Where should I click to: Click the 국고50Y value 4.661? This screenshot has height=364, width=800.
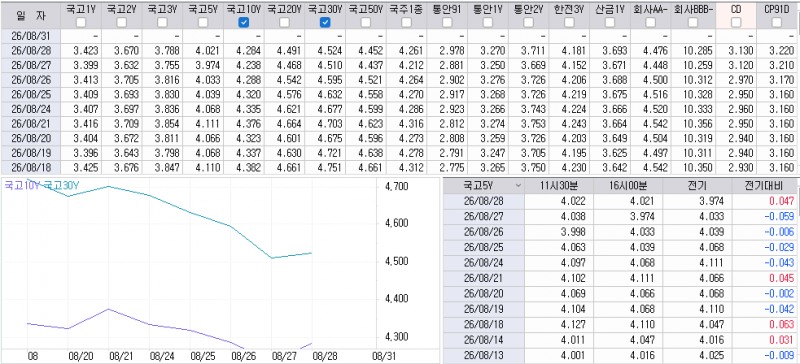(370, 167)
